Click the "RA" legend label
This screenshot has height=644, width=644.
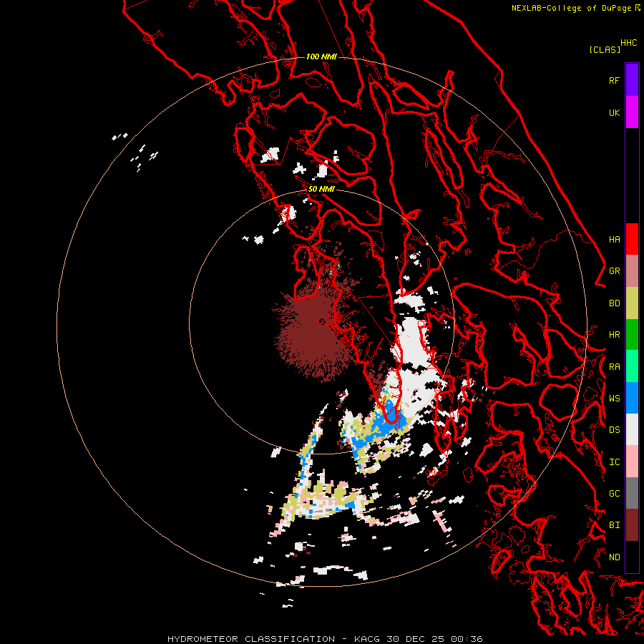614,367
